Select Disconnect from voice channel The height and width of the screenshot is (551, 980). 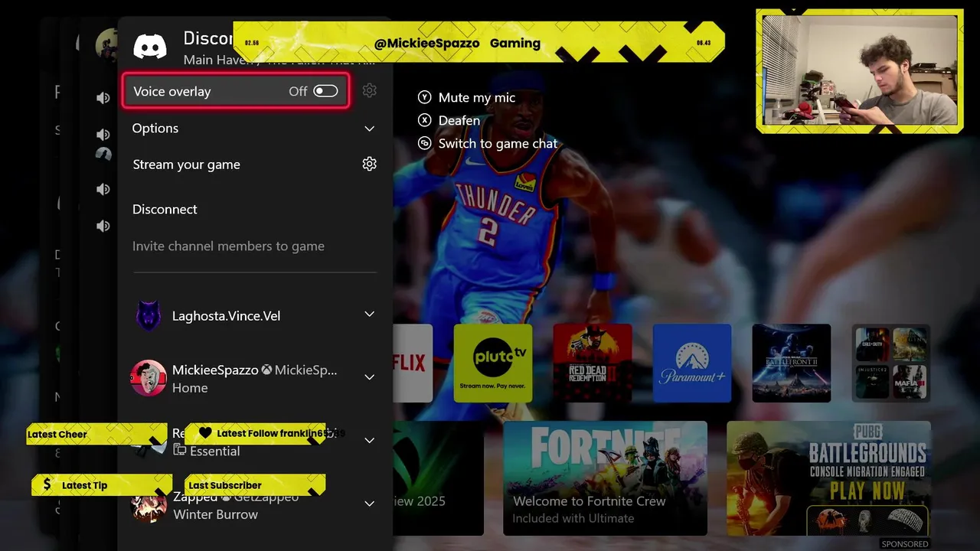point(165,209)
